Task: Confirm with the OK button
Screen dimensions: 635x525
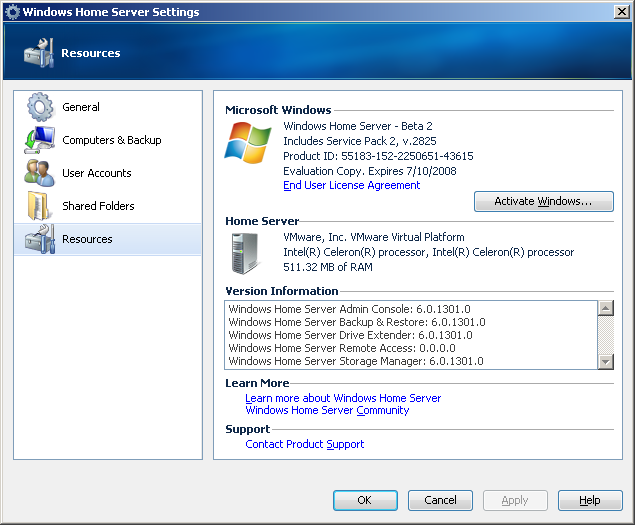Action: [365, 500]
